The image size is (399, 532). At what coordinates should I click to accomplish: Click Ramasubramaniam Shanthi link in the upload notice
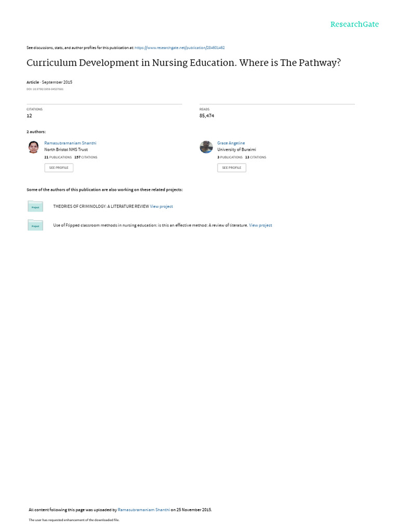[143, 510]
